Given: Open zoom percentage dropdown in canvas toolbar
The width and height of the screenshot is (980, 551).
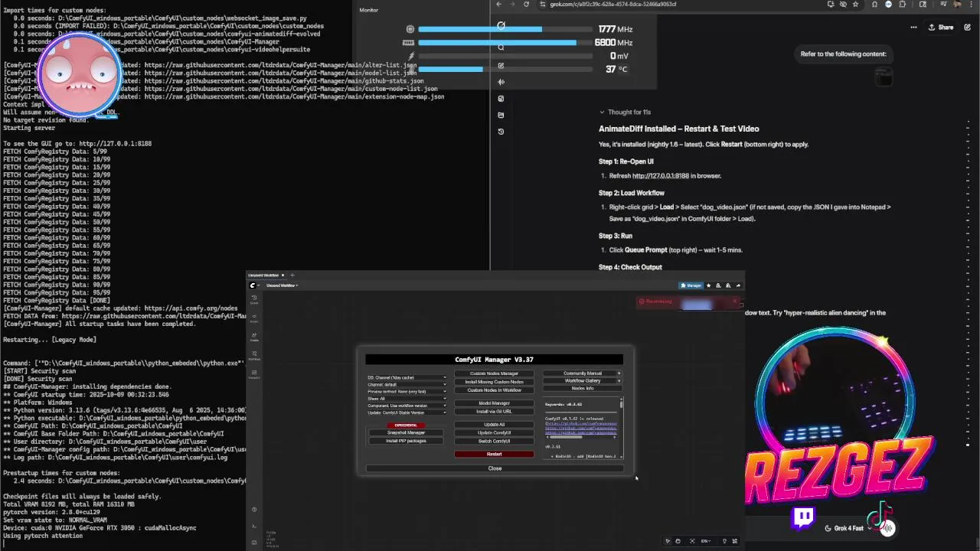Looking at the screenshot, I should click(x=706, y=541).
